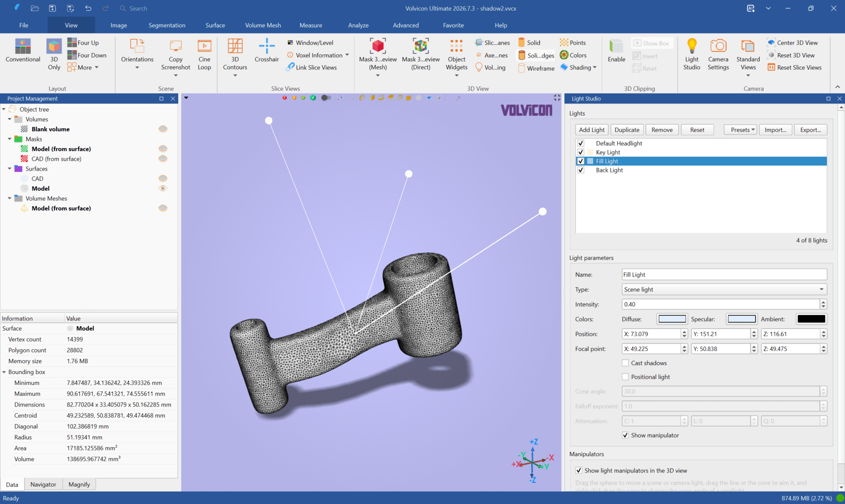Open the Cine Loop tool
845x504 pixels.
[204, 55]
